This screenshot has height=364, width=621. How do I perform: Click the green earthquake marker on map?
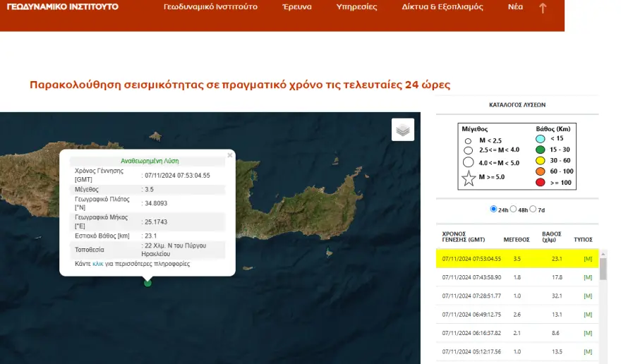(147, 283)
